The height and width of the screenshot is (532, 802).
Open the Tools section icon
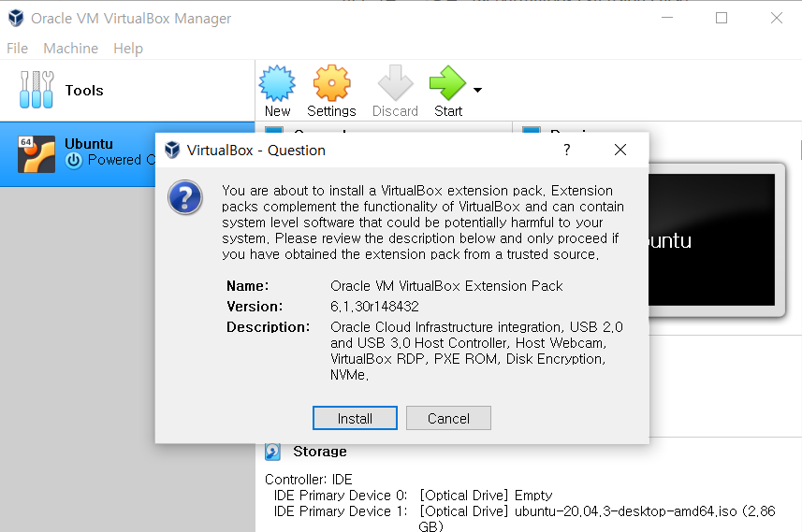[x=36, y=90]
